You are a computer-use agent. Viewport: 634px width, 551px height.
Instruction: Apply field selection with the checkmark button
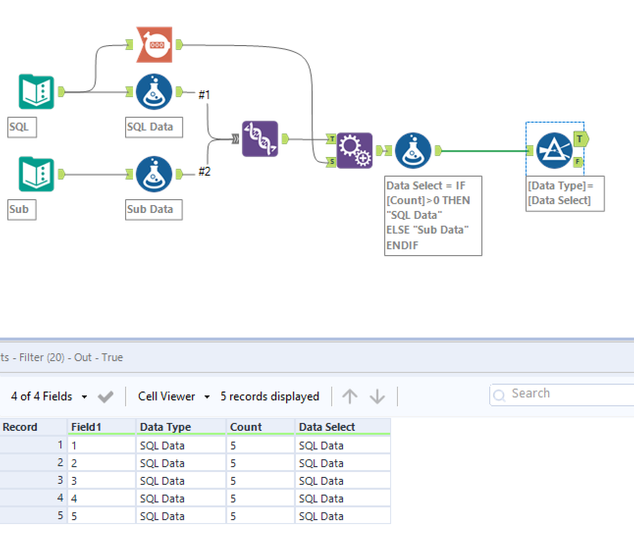point(106,397)
